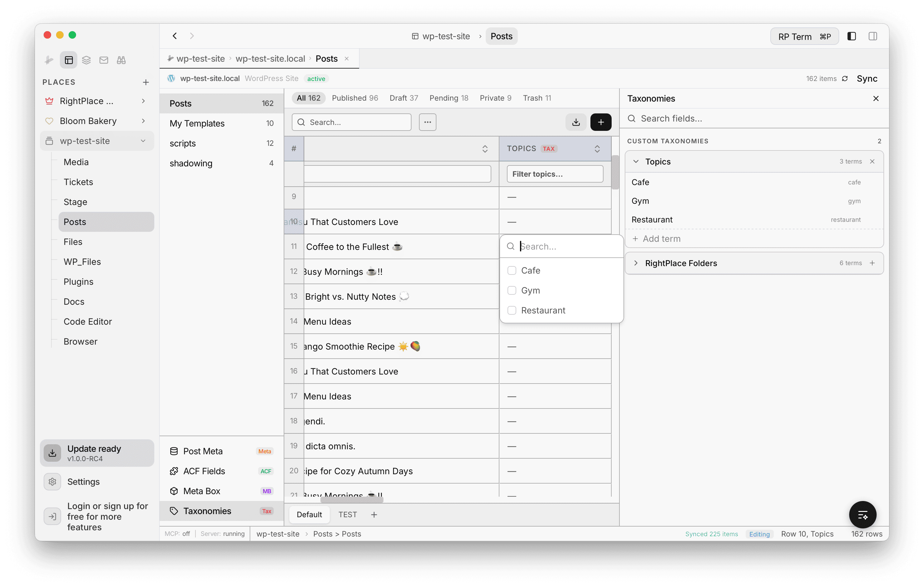Click the download/import icon button
The width and height of the screenshot is (924, 587).
(575, 122)
